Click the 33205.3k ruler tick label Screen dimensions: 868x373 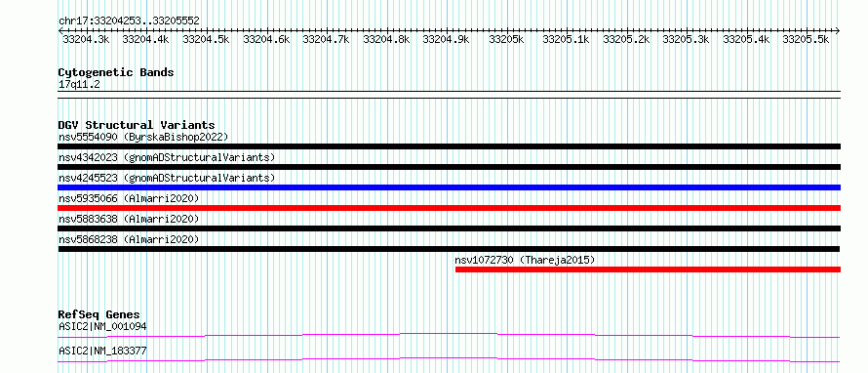pos(686,39)
